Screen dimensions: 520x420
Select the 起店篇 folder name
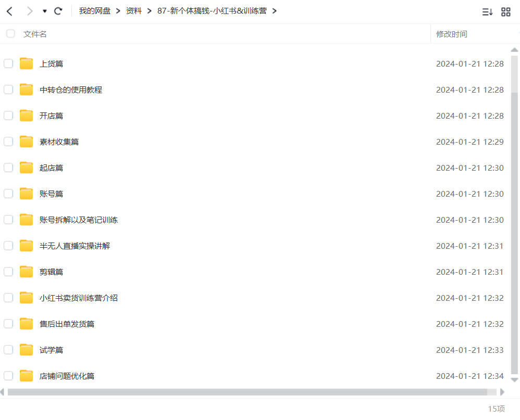click(x=51, y=168)
